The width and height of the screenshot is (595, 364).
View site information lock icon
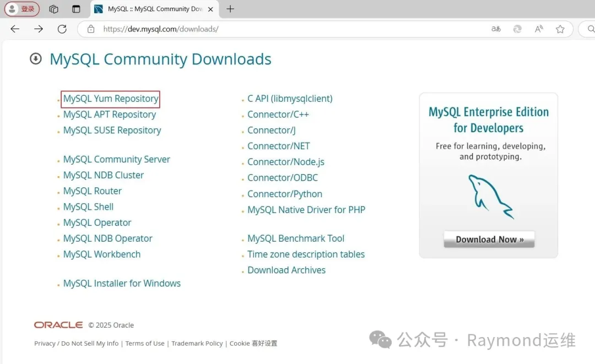coord(91,29)
